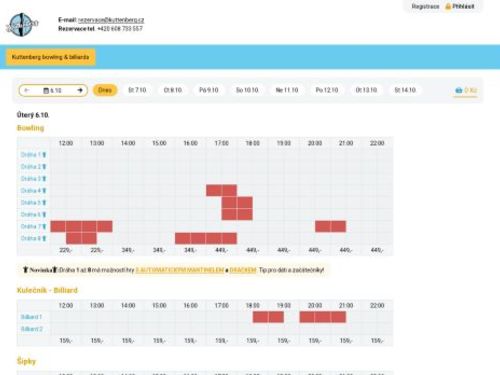Go to previous day with left arrow
Screen dimensions: 500x375
click(x=27, y=90)
